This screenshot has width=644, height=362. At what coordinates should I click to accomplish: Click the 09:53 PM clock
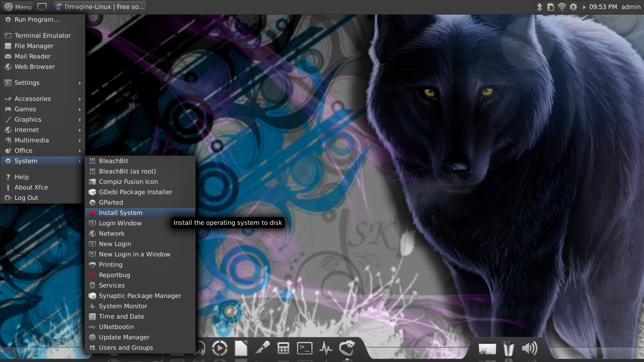[603, 7]
